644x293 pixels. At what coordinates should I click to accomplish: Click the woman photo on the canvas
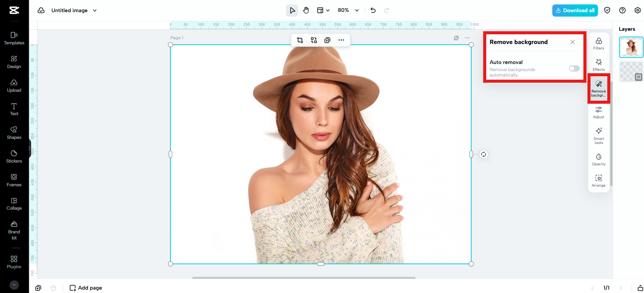[321, 154]
